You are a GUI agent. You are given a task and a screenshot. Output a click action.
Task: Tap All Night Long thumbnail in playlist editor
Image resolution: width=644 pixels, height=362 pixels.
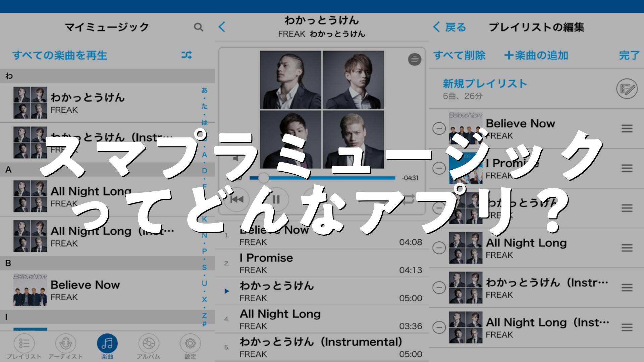click(x=466, y=248)
